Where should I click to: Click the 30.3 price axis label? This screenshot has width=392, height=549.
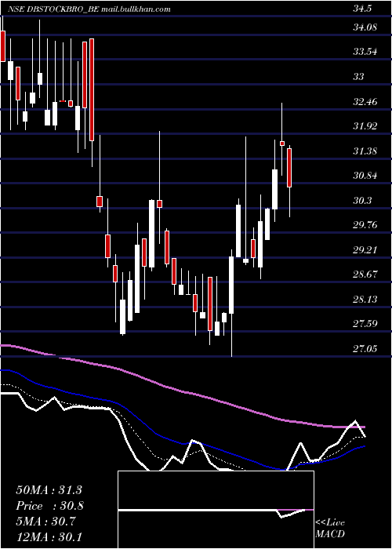coord(362,200)
